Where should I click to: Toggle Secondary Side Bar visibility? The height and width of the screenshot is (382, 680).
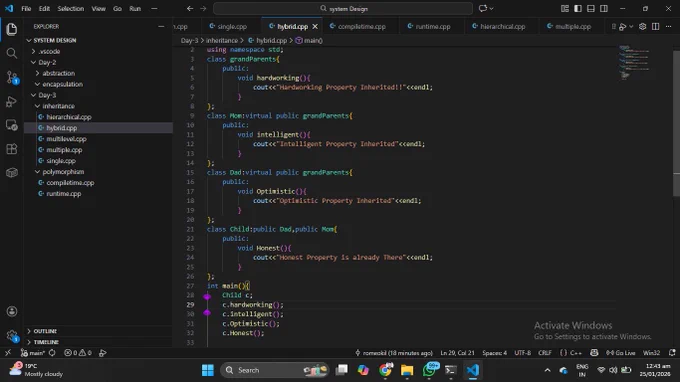pos(604,8)
